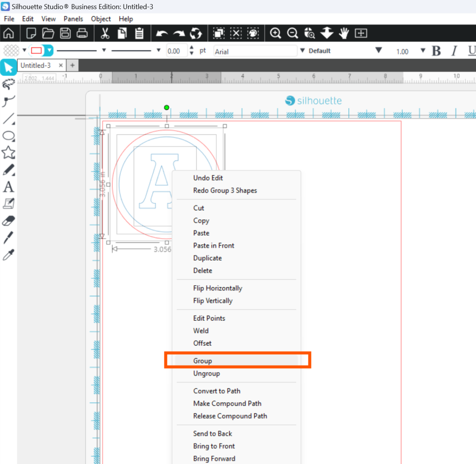Open the File menu
The width and height of the screenshot is (476, 464).
pos(9,19)
